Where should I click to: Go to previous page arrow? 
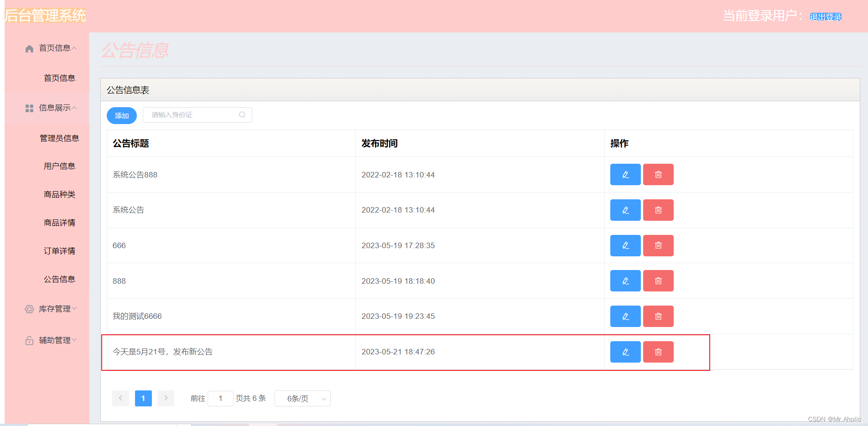[x=120, y=398]
